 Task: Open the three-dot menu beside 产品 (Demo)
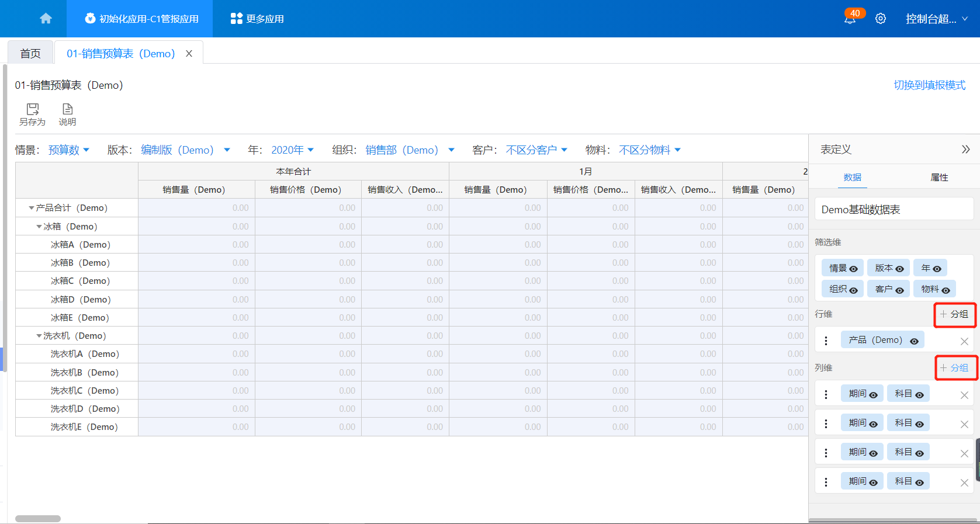click(x=826, y=341)
